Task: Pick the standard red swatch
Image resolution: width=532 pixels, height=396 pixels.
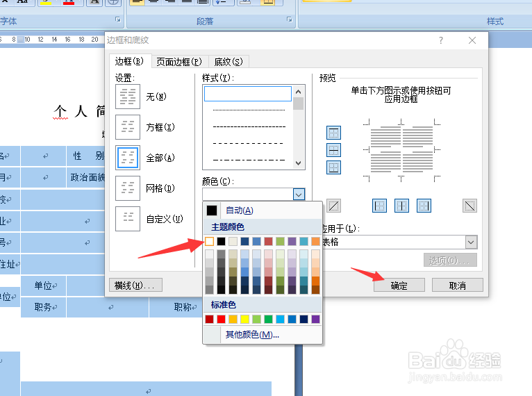Action: pos(222,319)
